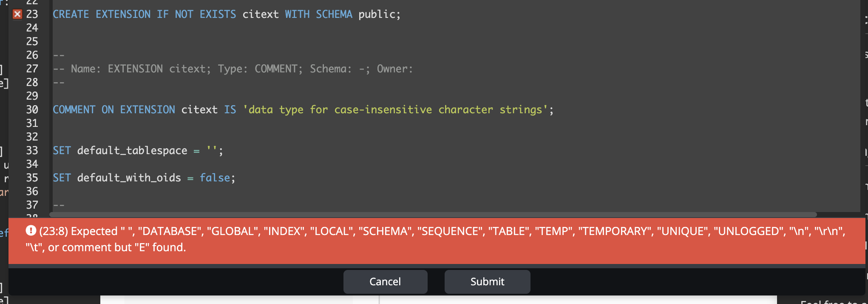Click the empty quotes '' on line 33
Screen dimensions: 868x304
coord(211,150)
